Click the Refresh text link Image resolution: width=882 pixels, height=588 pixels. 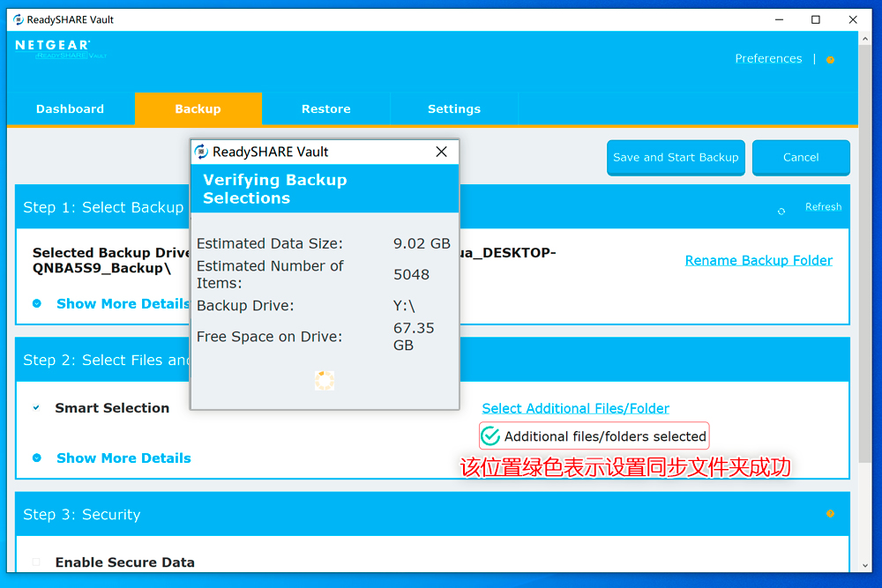click(x=823, y=207)
